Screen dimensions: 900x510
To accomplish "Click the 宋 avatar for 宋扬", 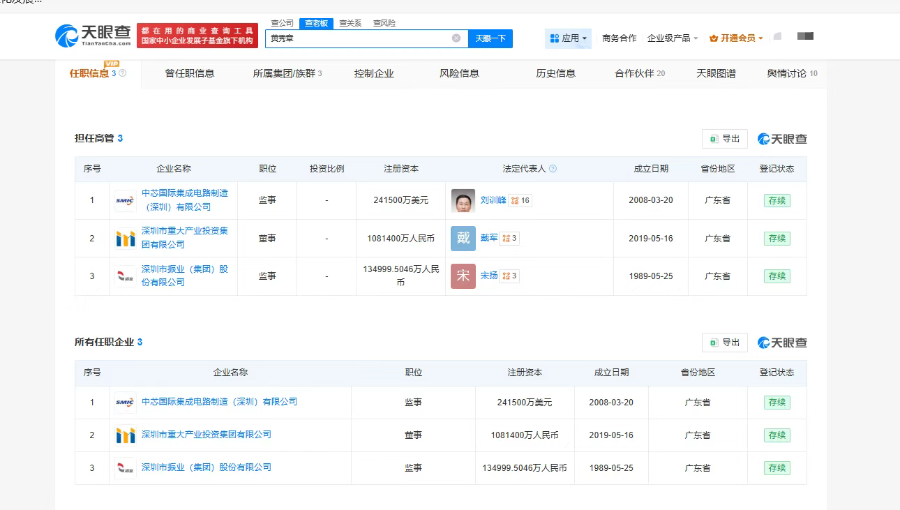I will 463,276.
